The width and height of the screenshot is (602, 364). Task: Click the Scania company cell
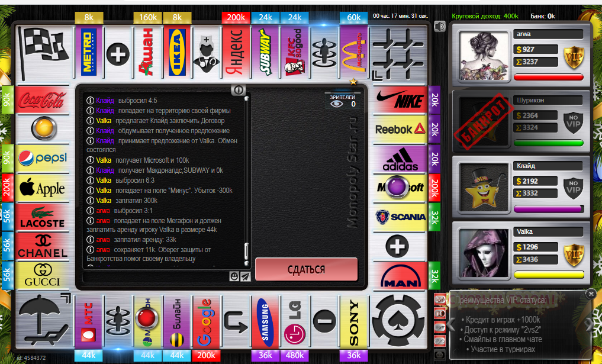pyautogui.click(x=400, y=217)
